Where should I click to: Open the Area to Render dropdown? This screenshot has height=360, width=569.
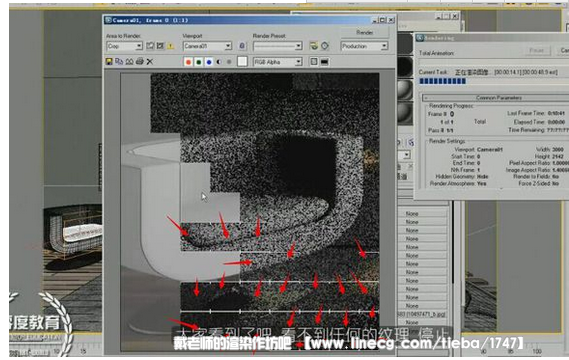[124, 46]
